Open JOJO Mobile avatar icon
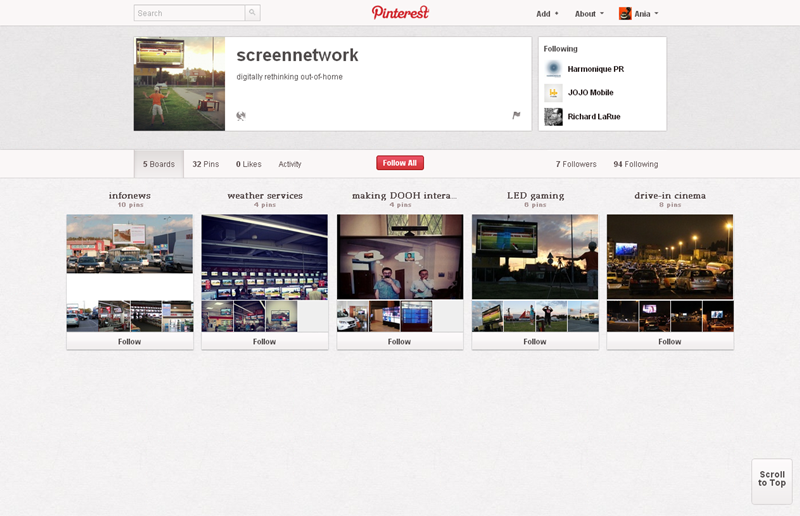Viewport: 800px width, 516px height. coord(553,93)
